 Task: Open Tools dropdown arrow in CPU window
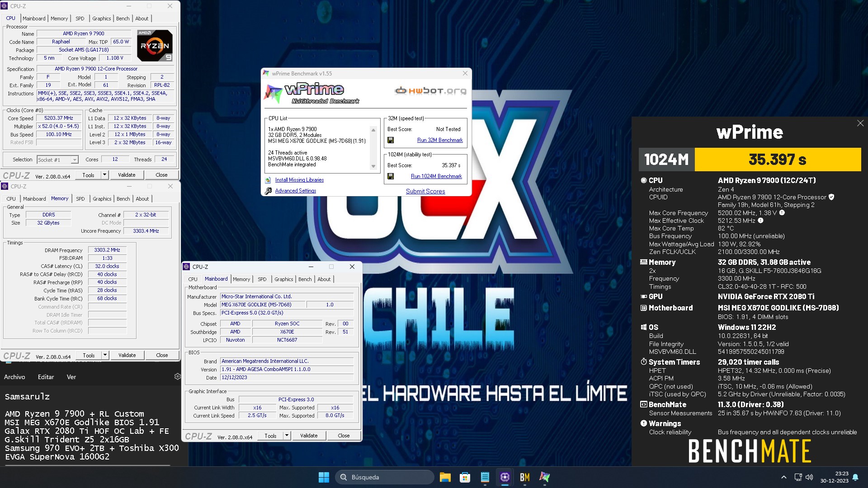(104, 175)
